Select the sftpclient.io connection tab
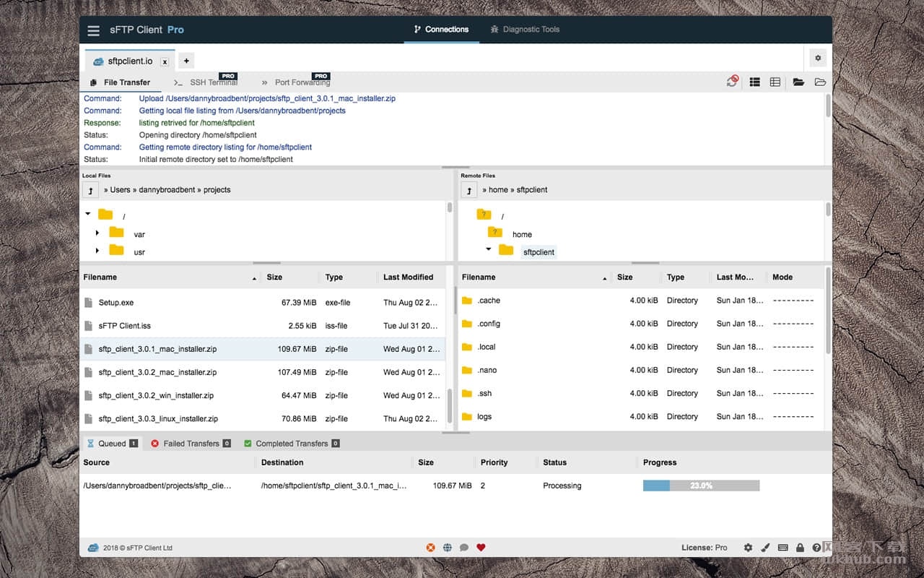Image resolution: width=924 pixels, height=578 pixels. [130, 61]
